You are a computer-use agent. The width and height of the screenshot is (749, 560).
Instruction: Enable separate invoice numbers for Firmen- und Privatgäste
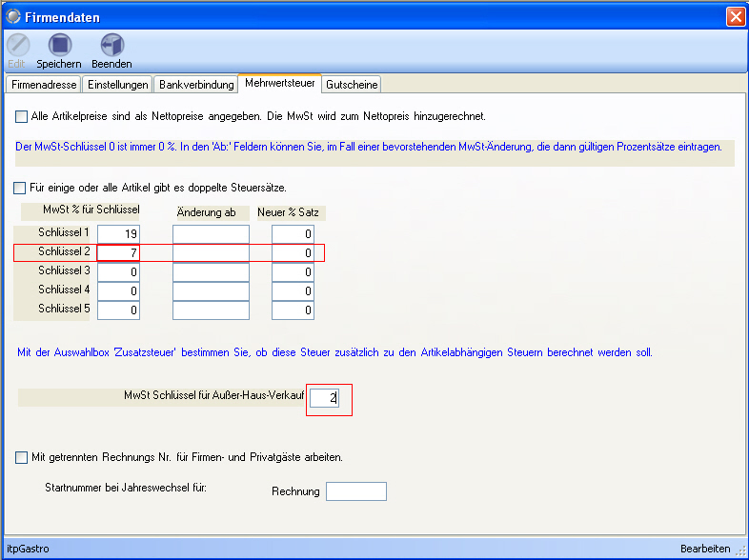[x=22, y=457]
